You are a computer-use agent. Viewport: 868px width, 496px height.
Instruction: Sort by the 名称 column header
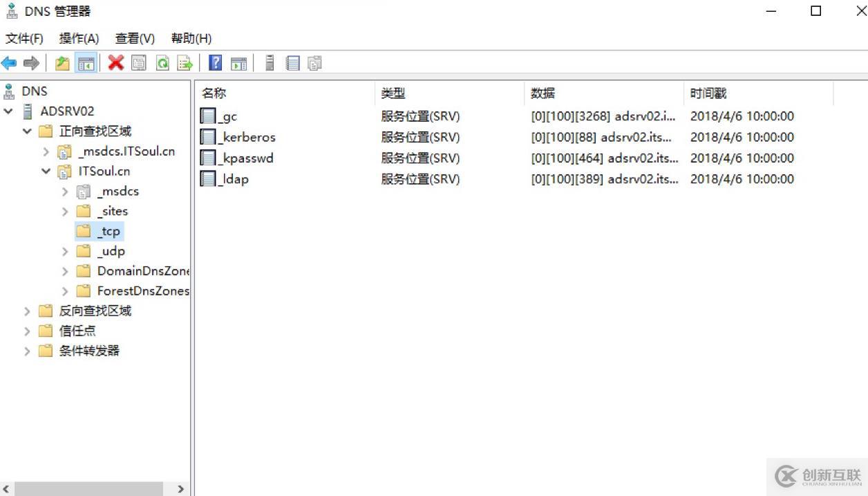point(285,93)
